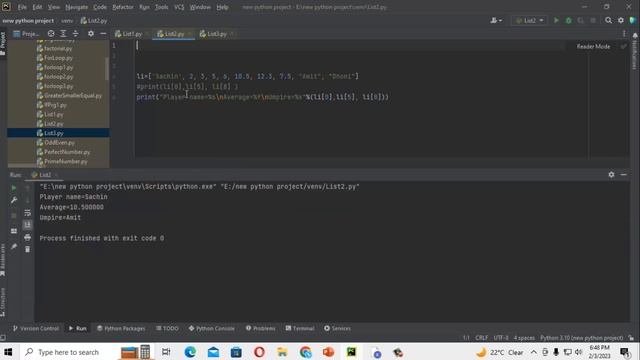Click the venv breadcrumb in navigation bar

(x=67, y=20)
